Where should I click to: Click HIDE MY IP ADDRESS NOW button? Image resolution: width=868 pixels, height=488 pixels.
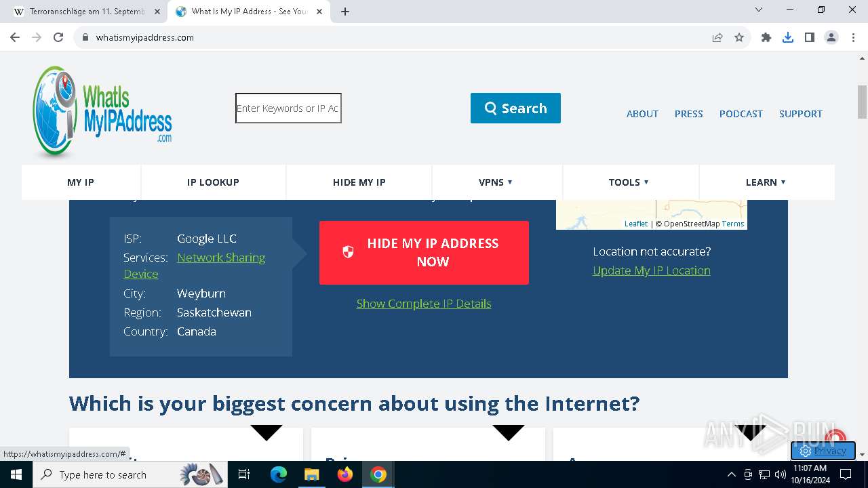click(424, 253)
